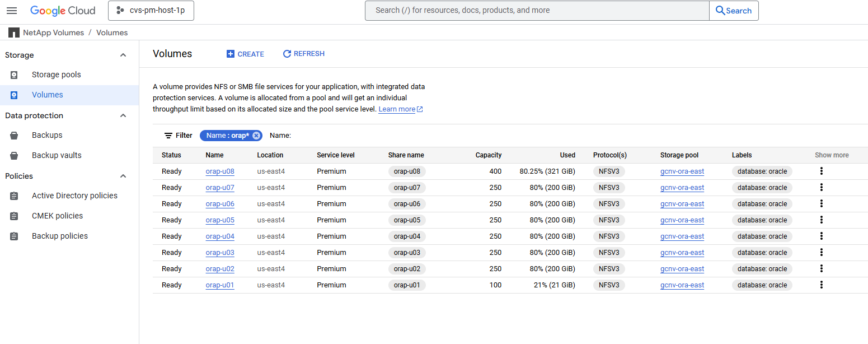Open the more actions menu for orap-u01
This screenshot has height=344, width=868.
821,285
